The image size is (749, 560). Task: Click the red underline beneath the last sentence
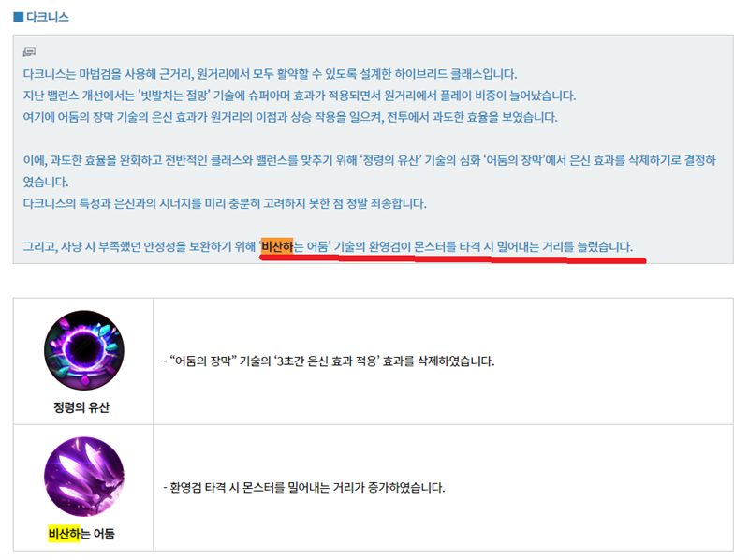[453, 259]
